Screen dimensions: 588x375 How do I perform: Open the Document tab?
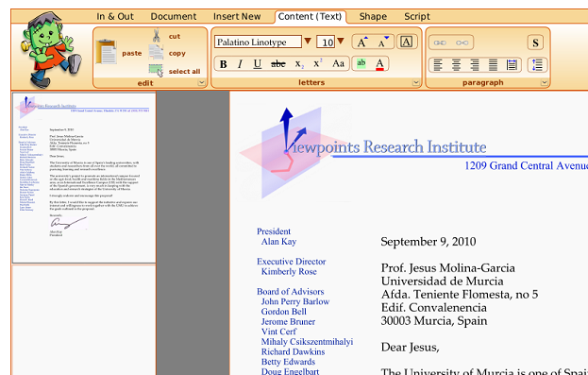tap(174, 16)
